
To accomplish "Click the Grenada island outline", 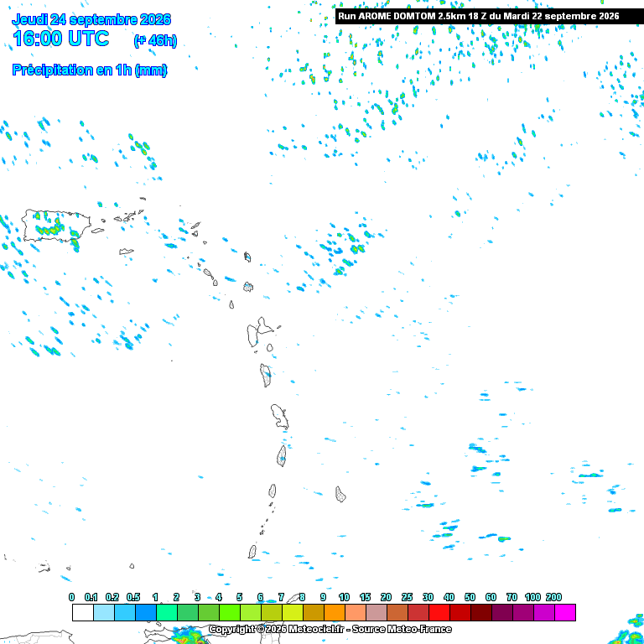I will pos(252,551).
